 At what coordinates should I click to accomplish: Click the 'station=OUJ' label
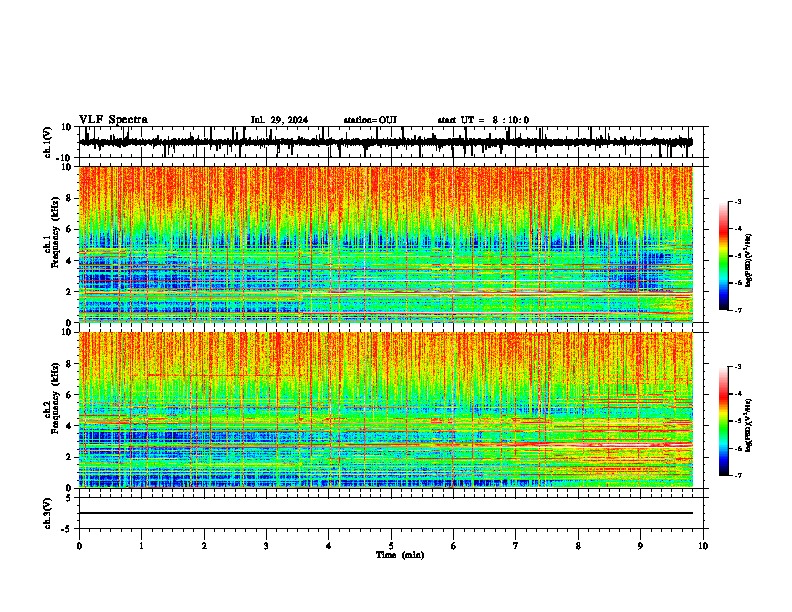370,120
